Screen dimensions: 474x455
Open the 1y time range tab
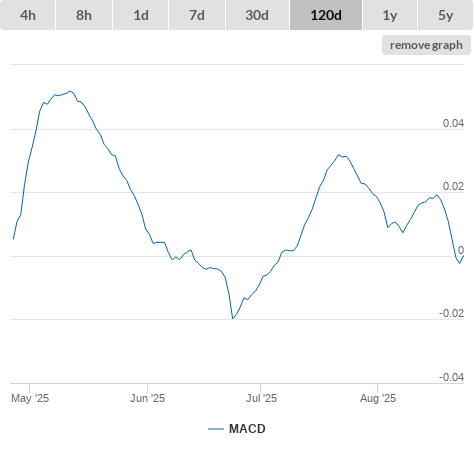pyautogui.click(x=390, y=15)
